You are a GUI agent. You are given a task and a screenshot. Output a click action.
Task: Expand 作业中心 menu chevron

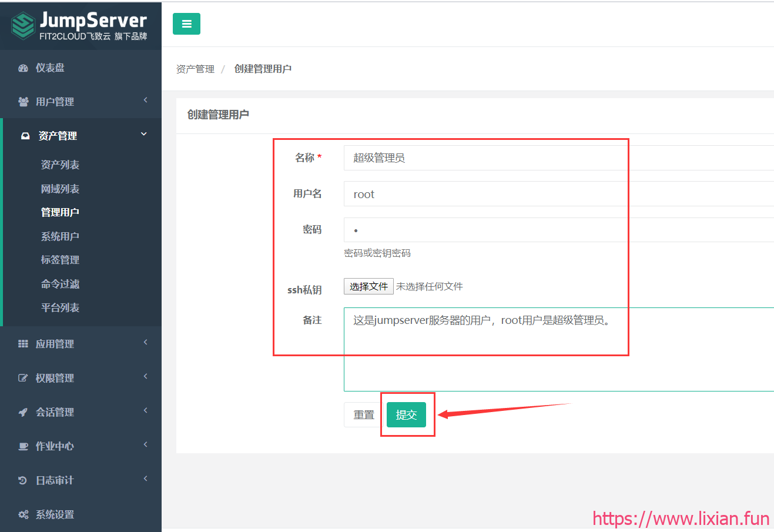pos(145,445)
